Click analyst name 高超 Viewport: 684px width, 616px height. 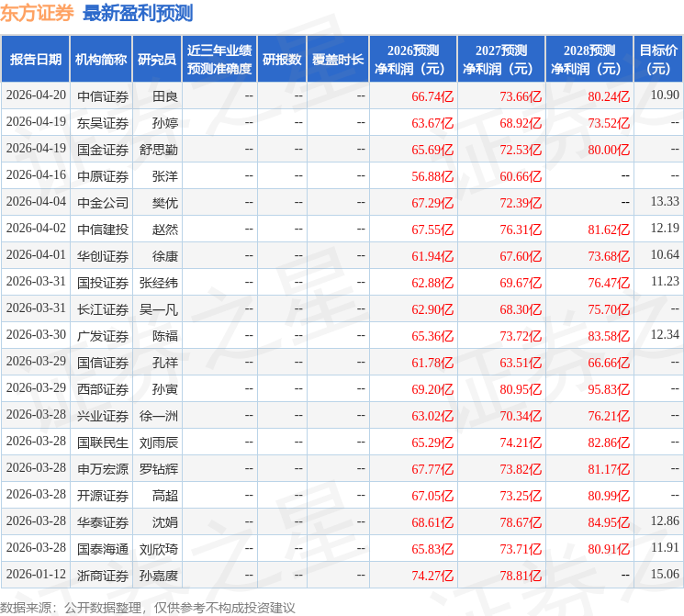tap(165, 496)
